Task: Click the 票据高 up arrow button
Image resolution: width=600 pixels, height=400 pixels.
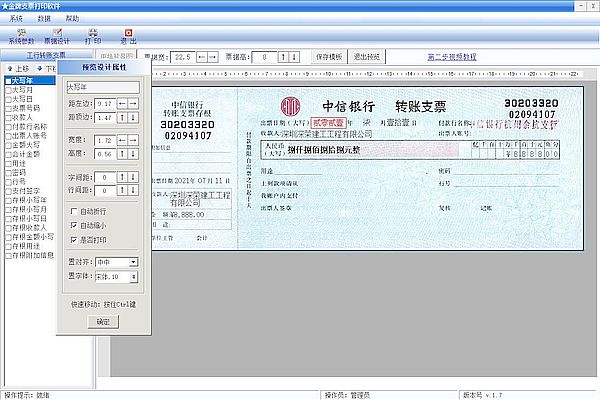Action: [x=283, y=57]
